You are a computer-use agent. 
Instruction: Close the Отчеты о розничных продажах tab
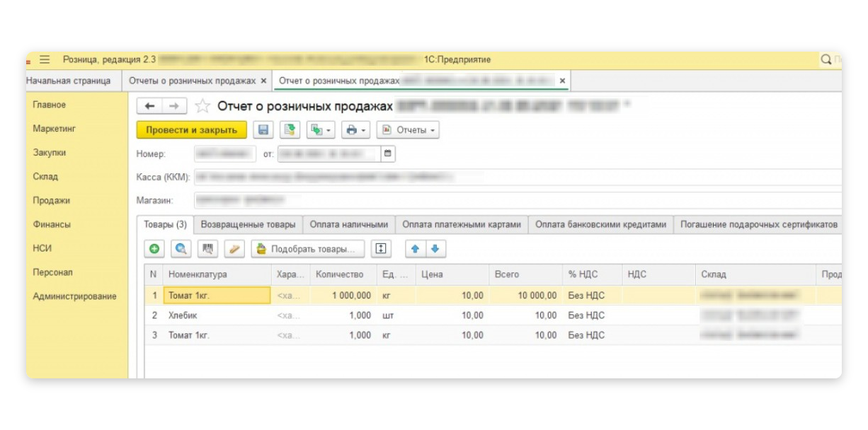(263, 81)
